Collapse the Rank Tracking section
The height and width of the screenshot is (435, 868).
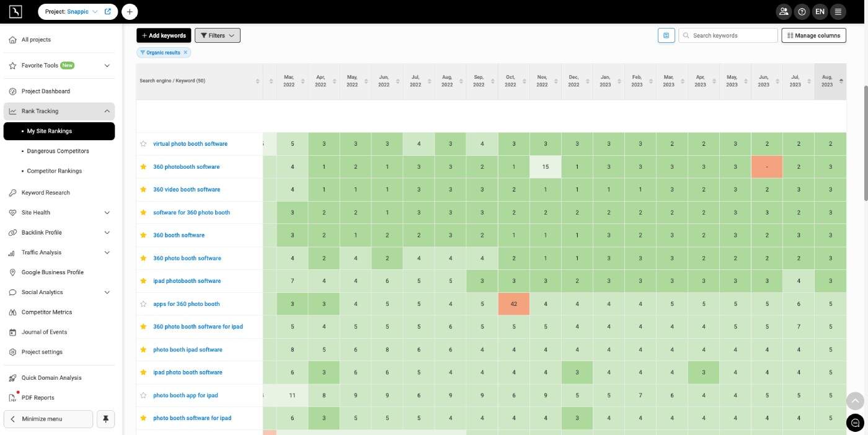(107, 111)
